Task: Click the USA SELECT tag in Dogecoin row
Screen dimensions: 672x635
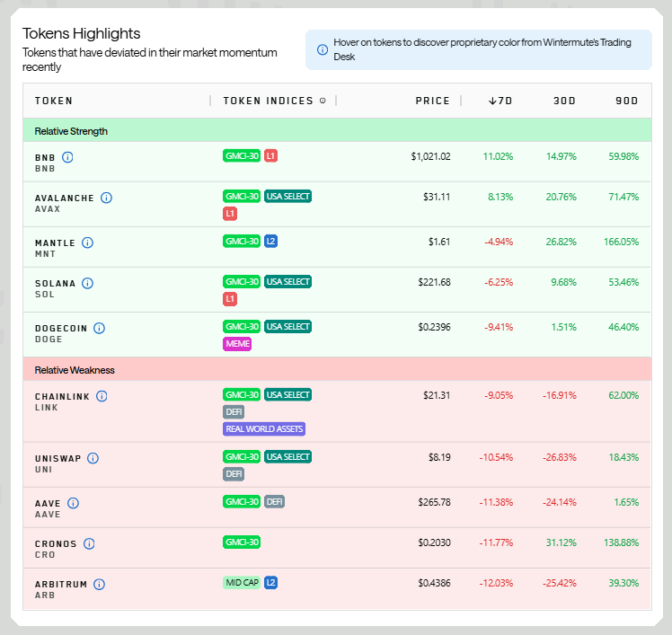Action: coord(288,327)
